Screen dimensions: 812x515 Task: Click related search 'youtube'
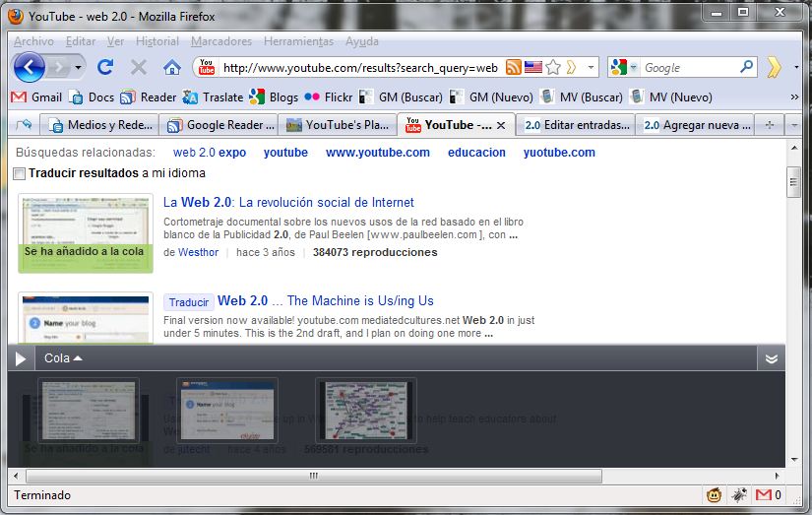pyautogui.click(x=285, y=153)
